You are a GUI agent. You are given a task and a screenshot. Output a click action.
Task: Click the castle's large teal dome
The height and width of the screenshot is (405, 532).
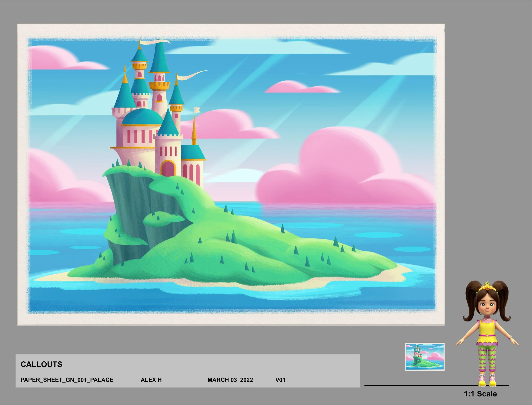click(142, 117)
